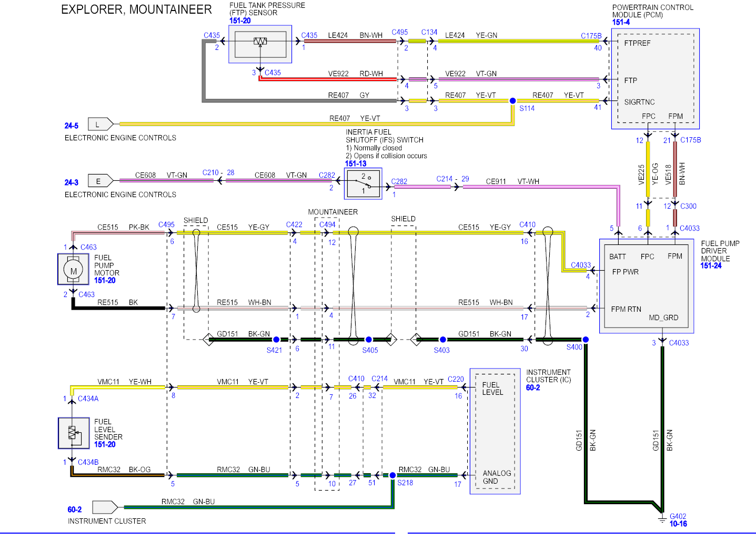Click the BATT pin label
This screenshot has width=756, height=551.
tap(618, 257)
